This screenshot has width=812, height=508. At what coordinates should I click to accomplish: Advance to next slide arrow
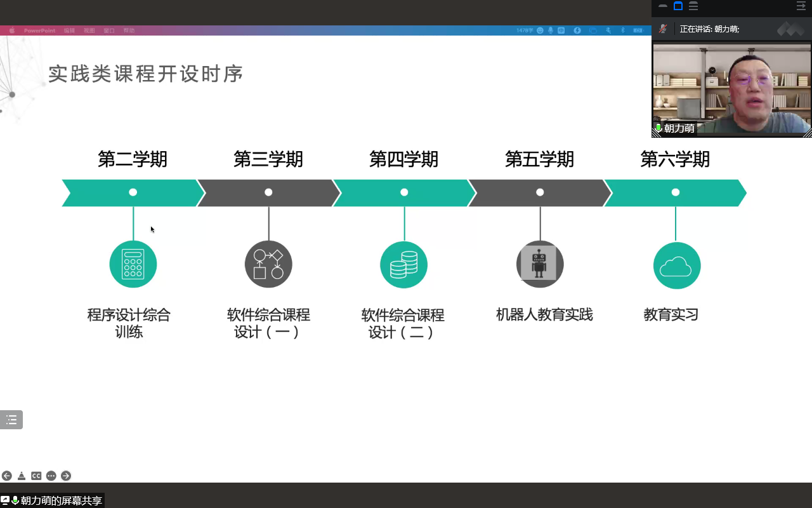(x=66, y=476)
